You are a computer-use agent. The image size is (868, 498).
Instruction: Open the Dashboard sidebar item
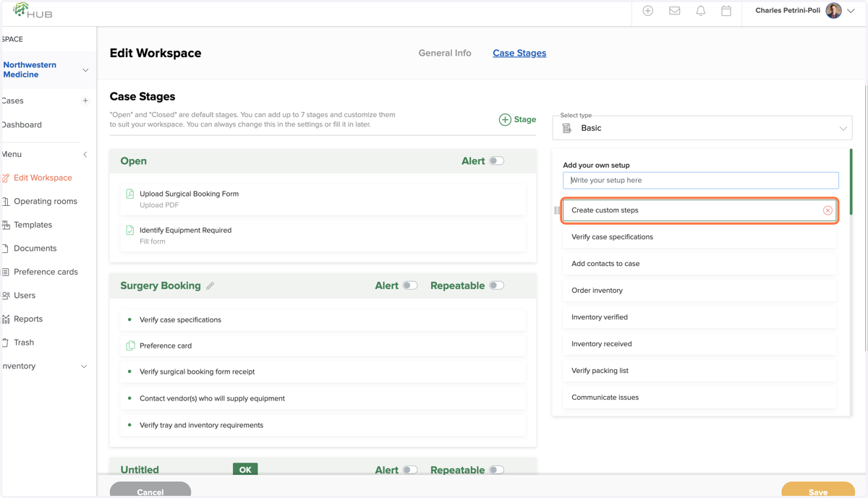(22, 124)
